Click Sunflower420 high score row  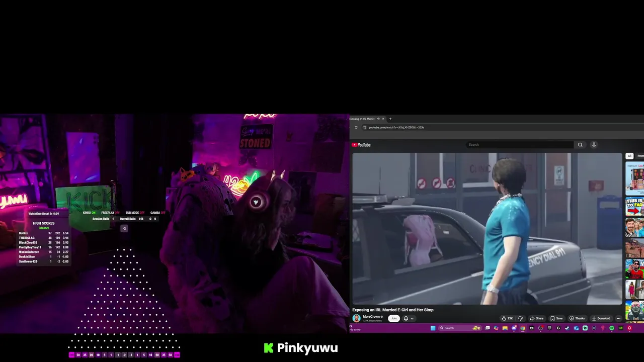pyautogui.click(x=44, y=261)
